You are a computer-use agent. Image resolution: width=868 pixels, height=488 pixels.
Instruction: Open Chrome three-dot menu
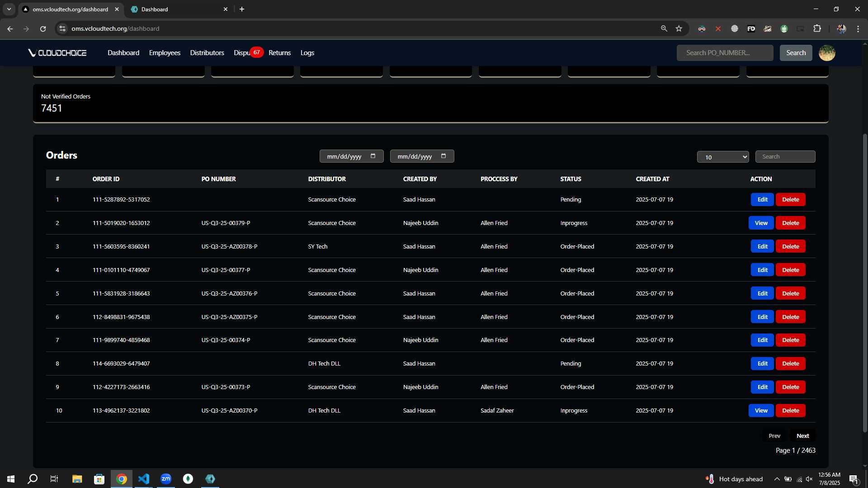pos(858,28)
